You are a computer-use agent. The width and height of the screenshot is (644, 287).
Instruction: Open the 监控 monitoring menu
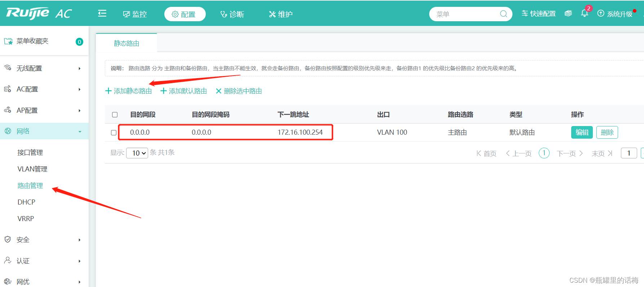pos(135,14)
